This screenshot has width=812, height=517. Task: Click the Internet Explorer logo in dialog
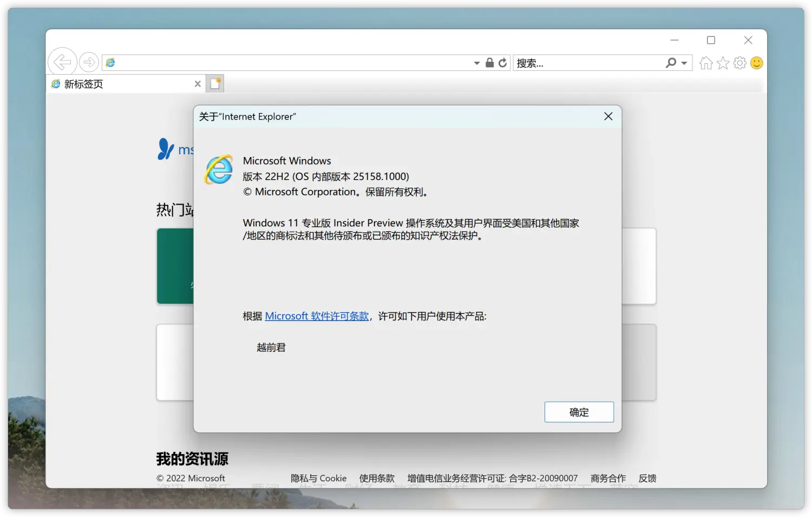tap(219, 169)
